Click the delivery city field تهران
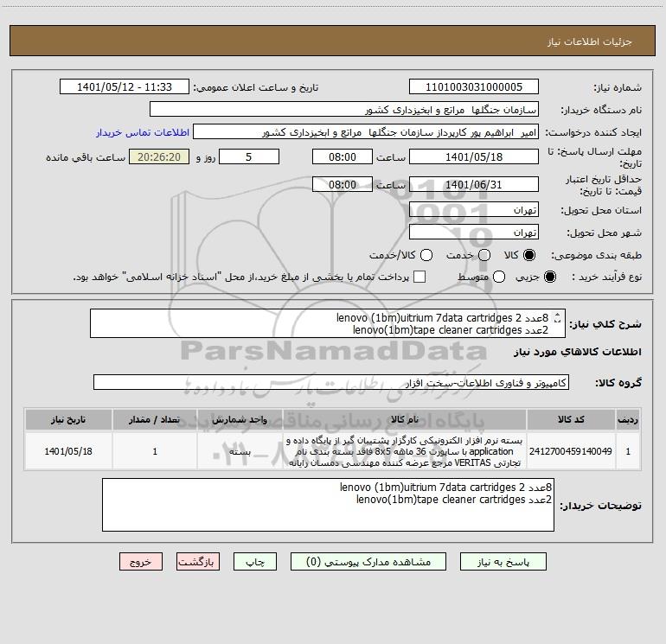Image resolution: width=666 pixels, height=644 pixels. click(x=474, y=233)
